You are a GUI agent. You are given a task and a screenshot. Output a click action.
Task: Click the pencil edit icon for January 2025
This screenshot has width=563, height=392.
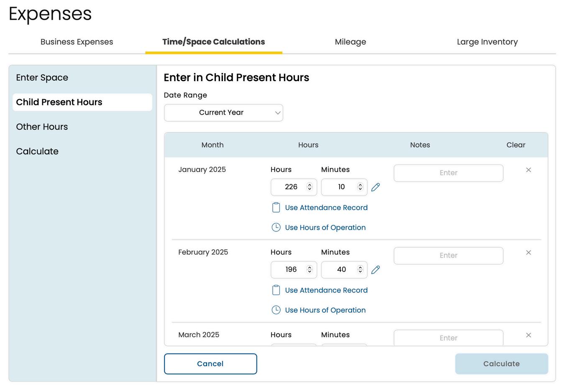[376, 187]
